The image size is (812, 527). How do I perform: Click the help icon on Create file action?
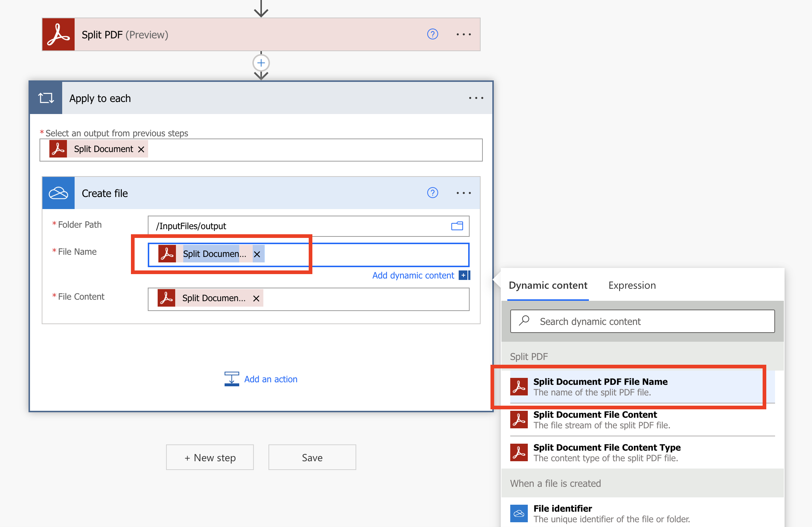(432, 193)
